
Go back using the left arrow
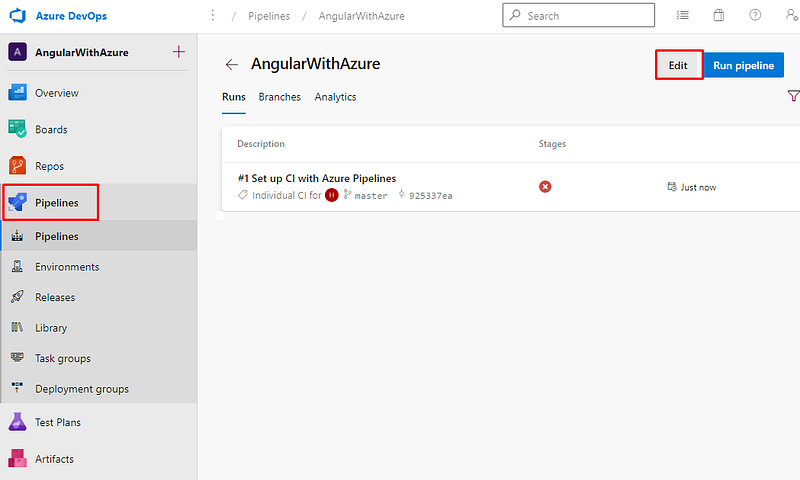232,64
